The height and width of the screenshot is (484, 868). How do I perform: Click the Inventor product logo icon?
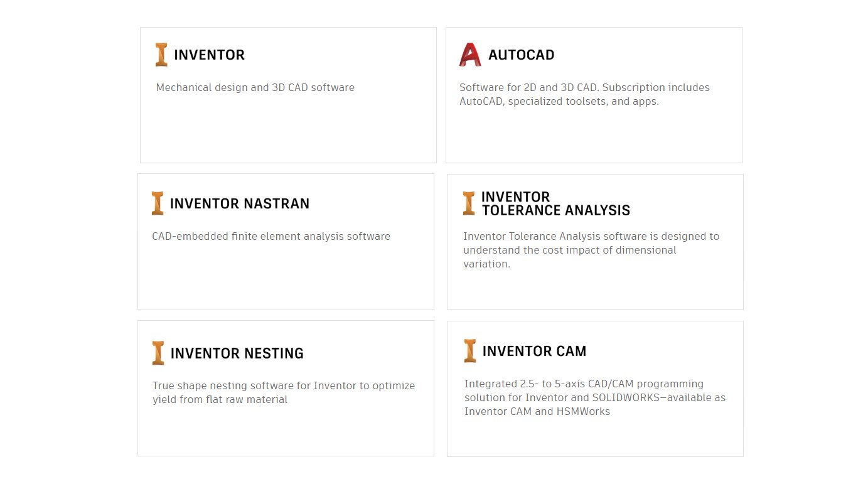coord(161,55)
